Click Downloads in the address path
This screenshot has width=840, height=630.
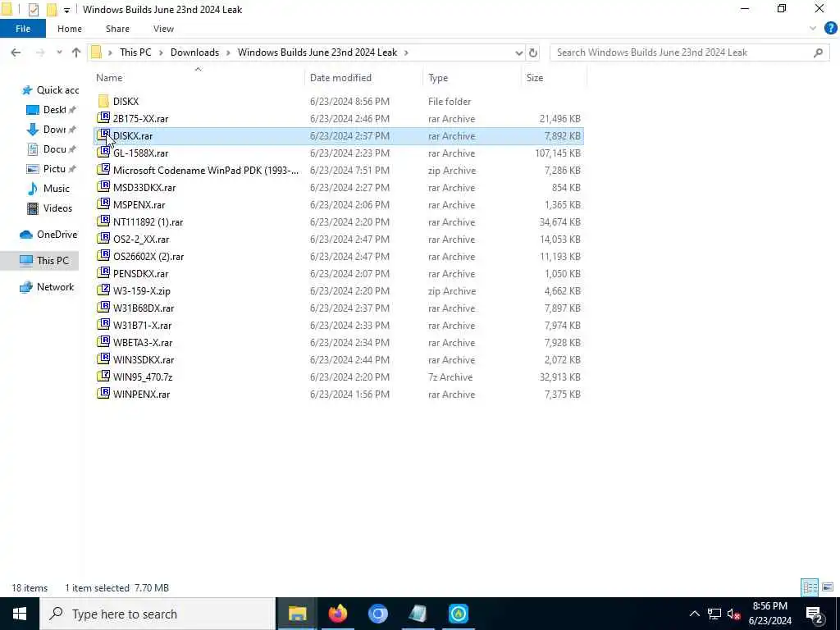click(x=194, y=52)
